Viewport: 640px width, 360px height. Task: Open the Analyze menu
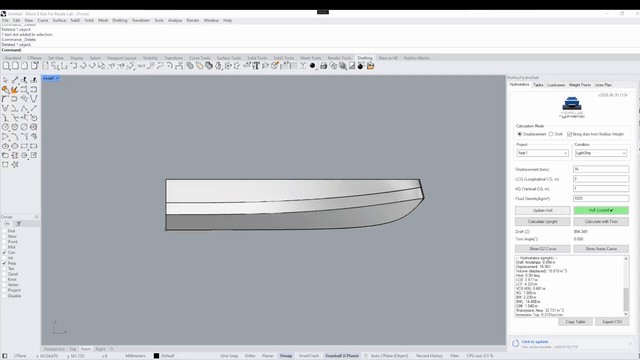pos(175,20)
